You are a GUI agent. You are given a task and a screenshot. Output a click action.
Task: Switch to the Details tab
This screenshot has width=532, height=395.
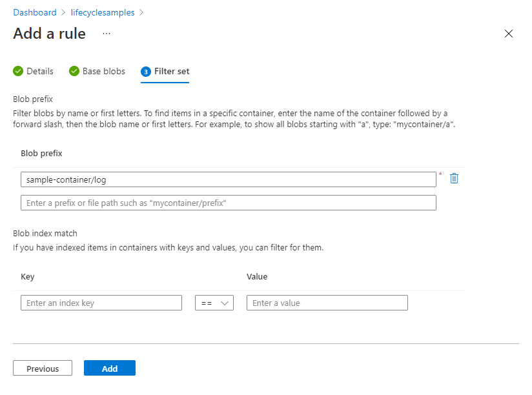click(x=40, y=71)
